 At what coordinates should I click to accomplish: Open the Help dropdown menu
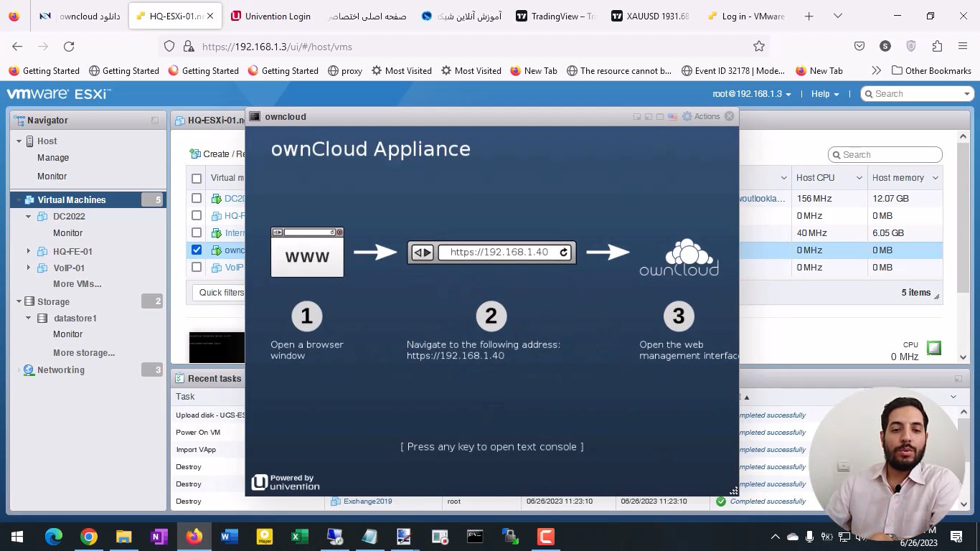[825, 94]
